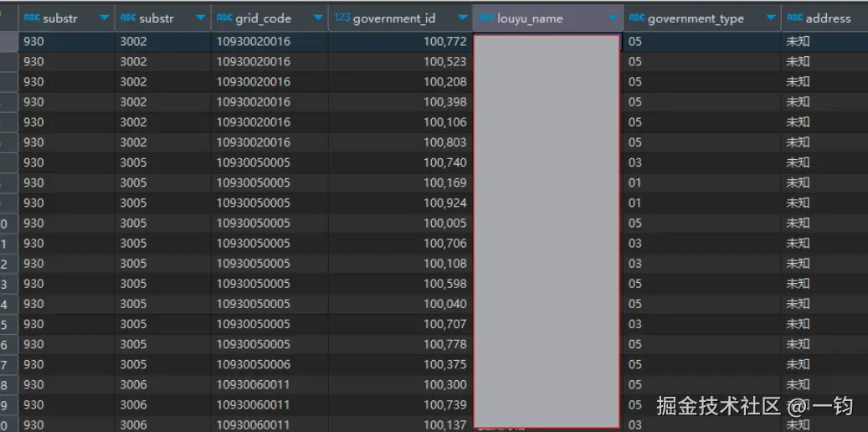Select government_id cell 100,169
This screenshot has width=868, height=432.
click(x=400, y=183)
